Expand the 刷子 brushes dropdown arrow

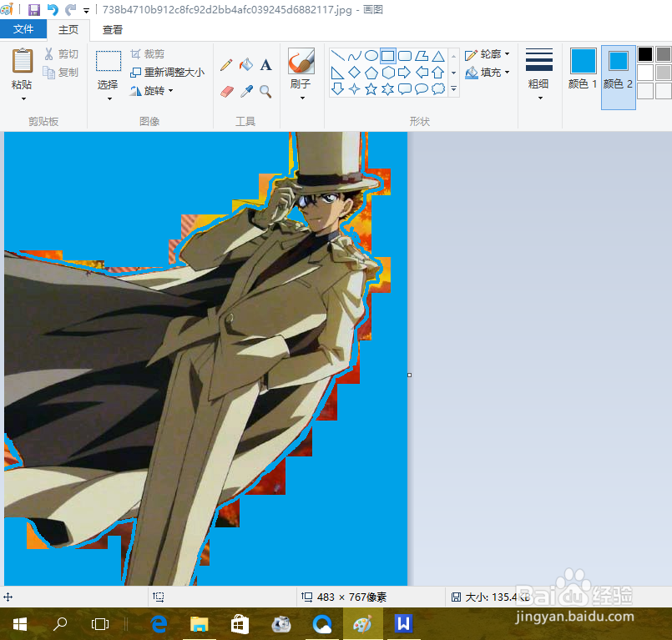point(302,98)
